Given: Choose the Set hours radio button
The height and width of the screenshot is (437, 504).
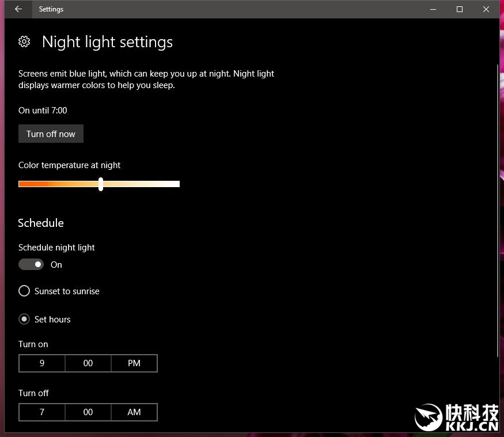Looking at the screenshot, I should coord(24,319).
